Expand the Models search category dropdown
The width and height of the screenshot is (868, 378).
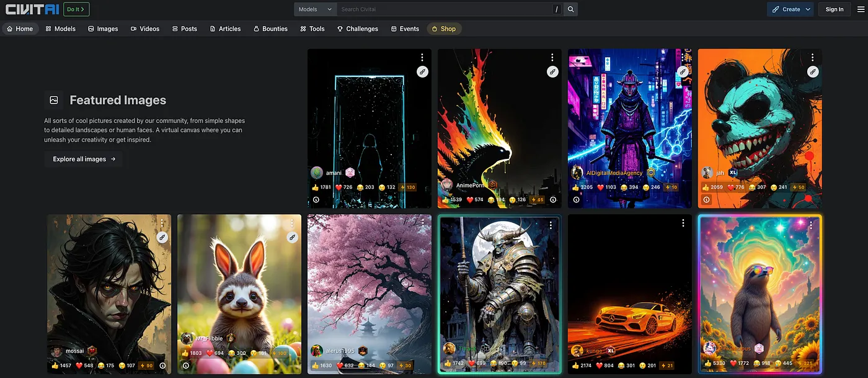pos(315,9)
